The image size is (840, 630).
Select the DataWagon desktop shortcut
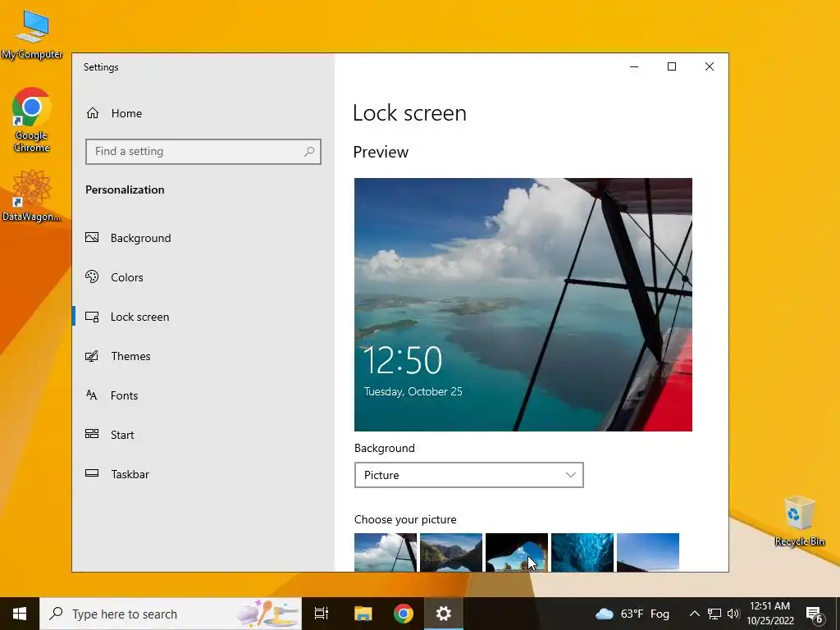click(x=32, y=196)
